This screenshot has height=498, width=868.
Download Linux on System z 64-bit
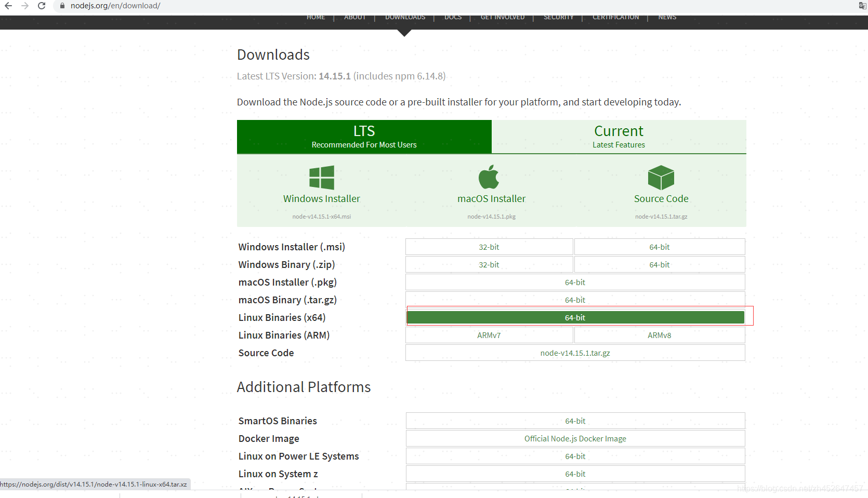[575, 474]
